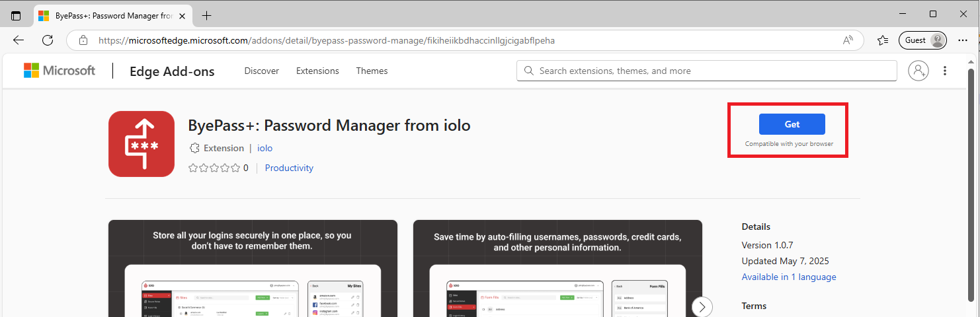Open the iolo publisher link
The height and width of the screenshot is (317, 980).
(x=265, y=148)
